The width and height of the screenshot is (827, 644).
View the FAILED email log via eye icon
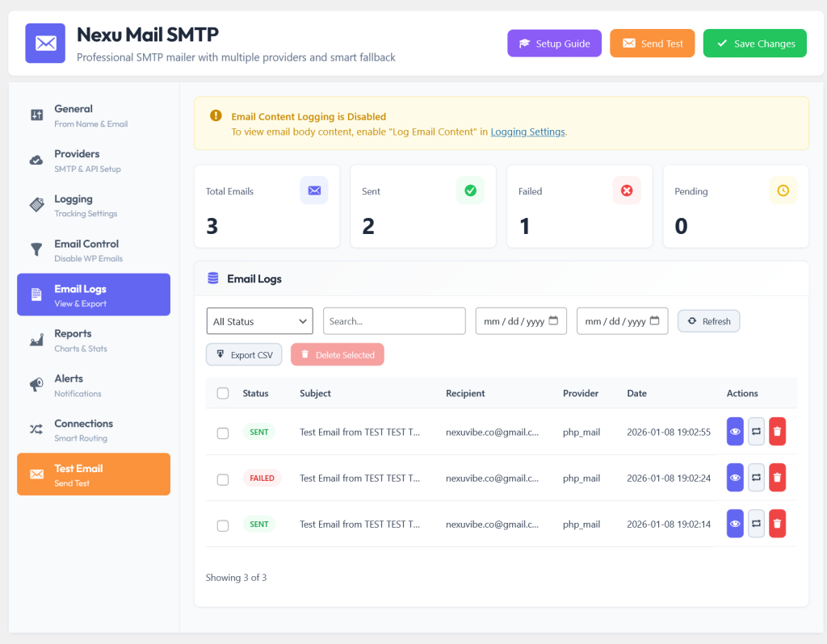click(735, 478)
